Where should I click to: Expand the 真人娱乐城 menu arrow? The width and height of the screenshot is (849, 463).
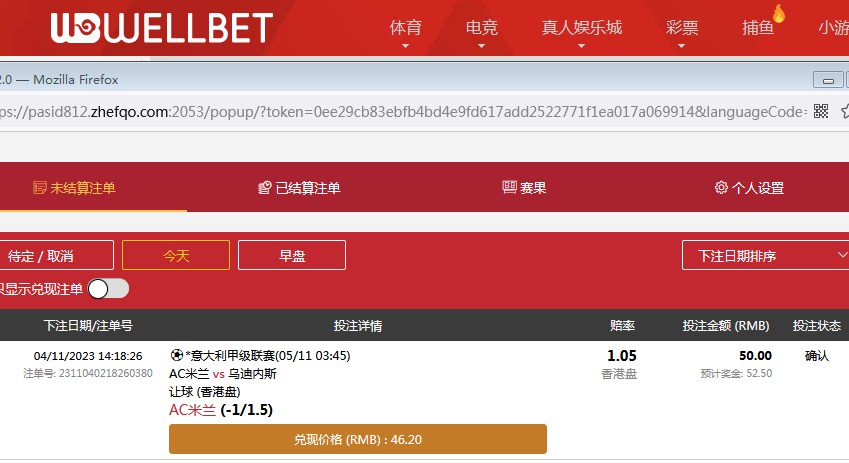tap(581, 47)
